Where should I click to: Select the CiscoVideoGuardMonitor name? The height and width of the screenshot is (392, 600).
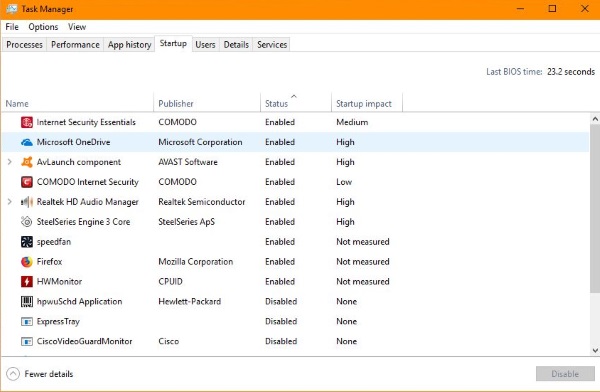tap(85, 341)
